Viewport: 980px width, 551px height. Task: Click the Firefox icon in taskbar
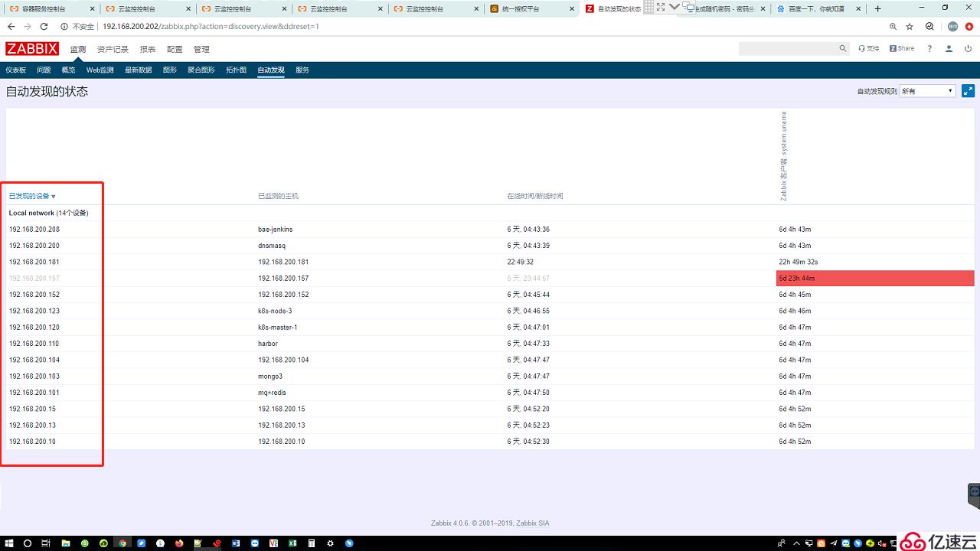coord(179,543)
